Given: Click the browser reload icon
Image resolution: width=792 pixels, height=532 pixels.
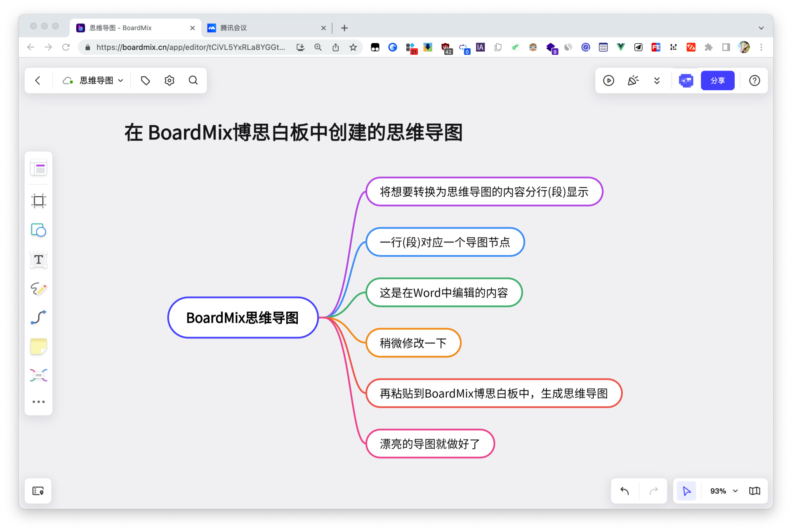Looking at the screenshot, I should (x=66, y=47).
